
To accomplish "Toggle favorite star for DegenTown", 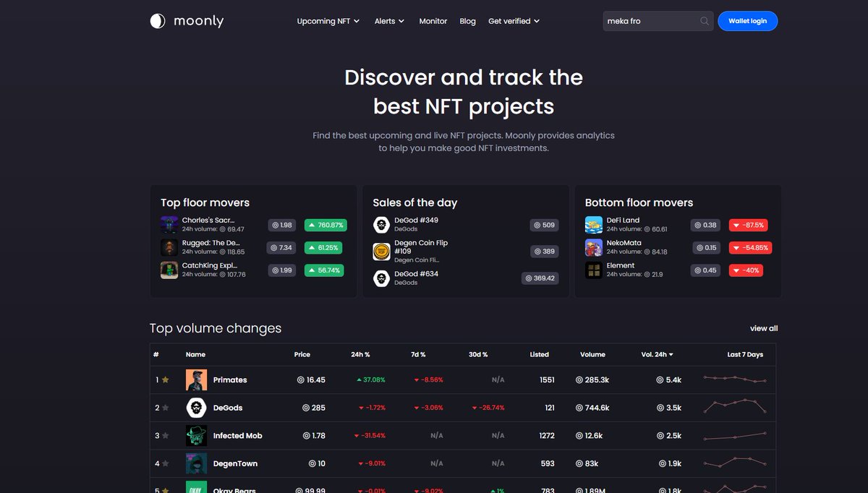I will [166, 463].
